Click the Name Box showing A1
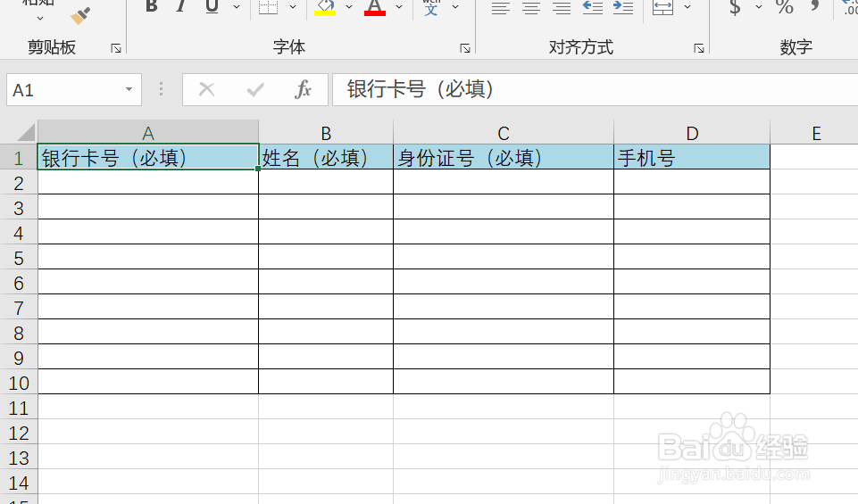This screenshot has height=504, width=858. pos(74,89)
